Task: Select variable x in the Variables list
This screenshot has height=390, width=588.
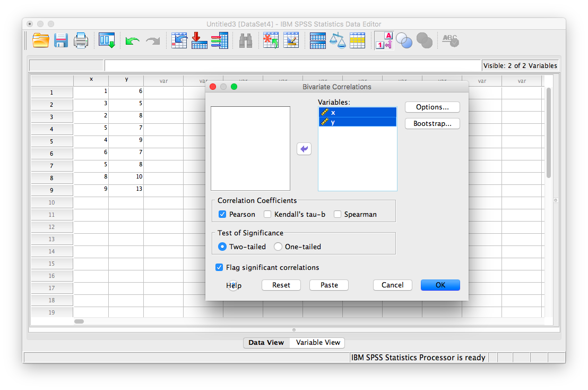Action: click(357, 112)
